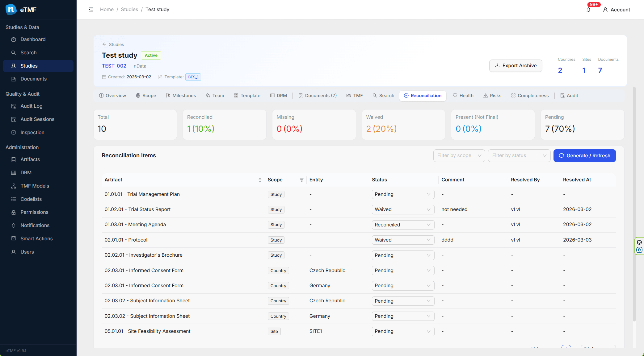Open status dropdown for Meeting Agenda
Viewport: 644px width, 356px height.
(x=403, y=225)
